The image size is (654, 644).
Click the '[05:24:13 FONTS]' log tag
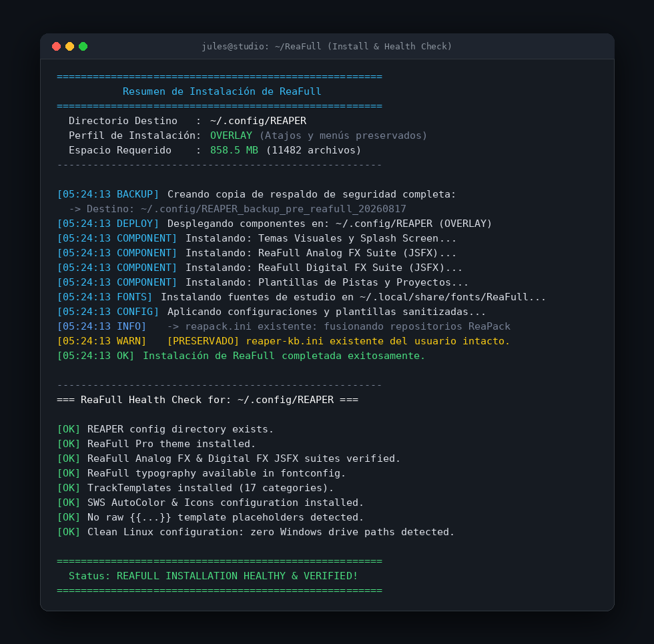coord(105,297)
